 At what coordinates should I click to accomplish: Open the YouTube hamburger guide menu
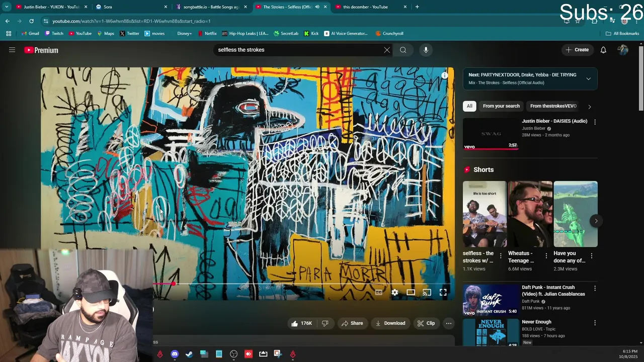click(12, 50)
